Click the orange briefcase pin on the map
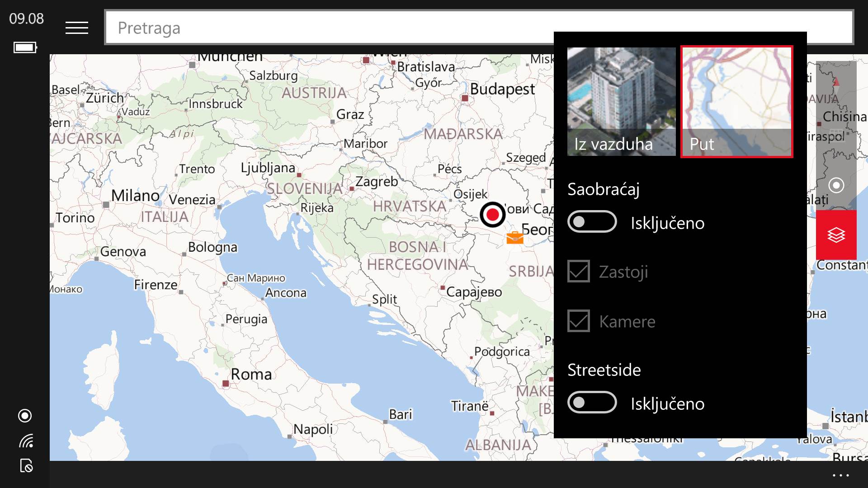The image size is (868, 488). (515, 238)
